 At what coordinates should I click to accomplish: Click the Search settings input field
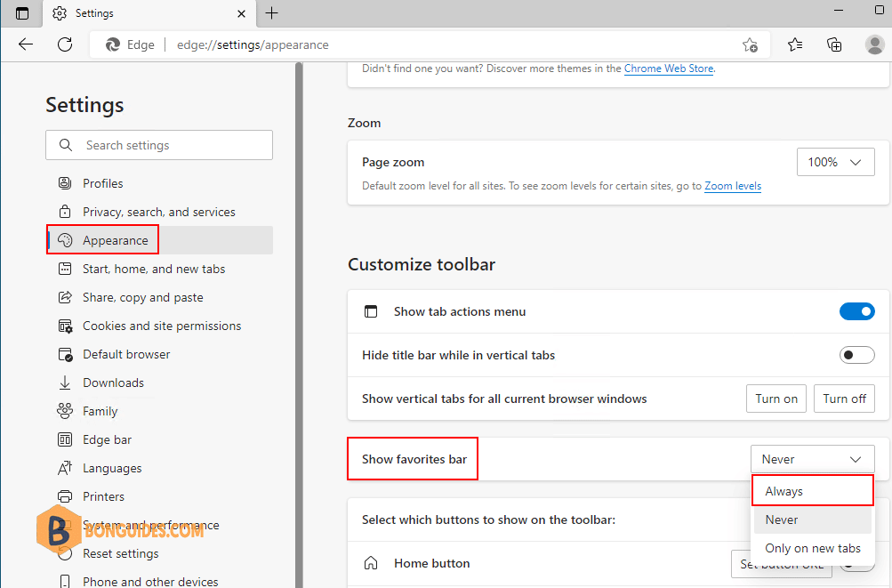[160, 145]
